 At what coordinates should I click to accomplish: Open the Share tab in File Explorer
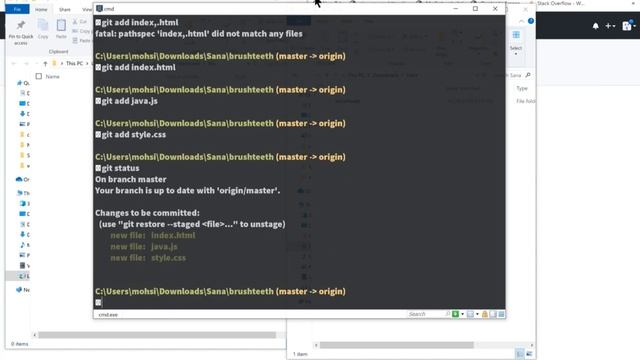coord(64,9)
